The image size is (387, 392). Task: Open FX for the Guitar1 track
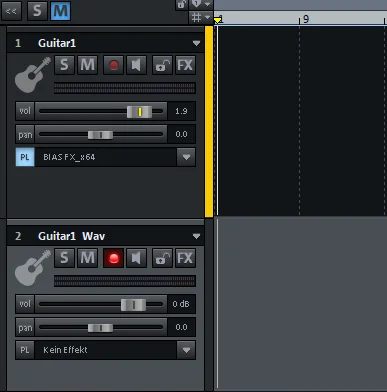[x=185, y=65]
